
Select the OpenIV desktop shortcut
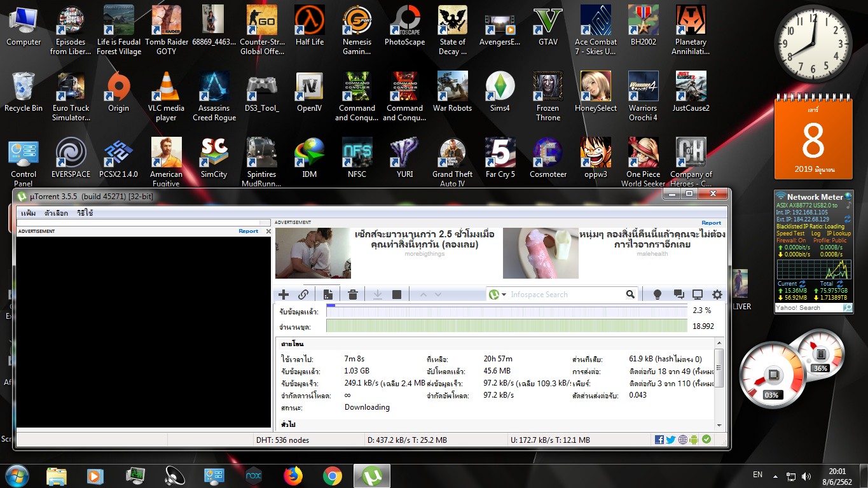pos(310,92)
